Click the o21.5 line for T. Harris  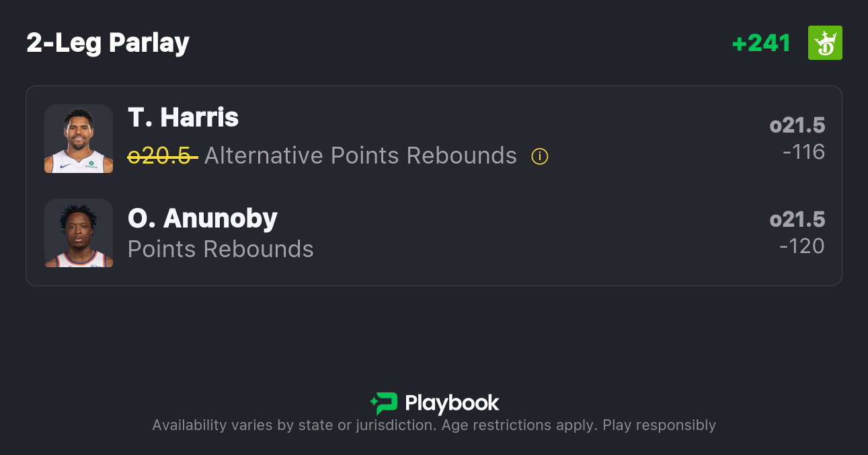(x=797, y=125)
